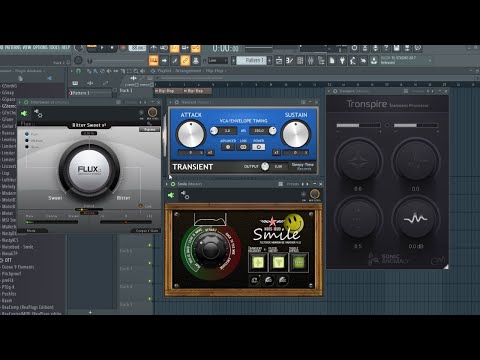Toggle the Advanced button in Transient plugin
The height and width of the screenshot is (360, 480).
[x=228, y=147]
